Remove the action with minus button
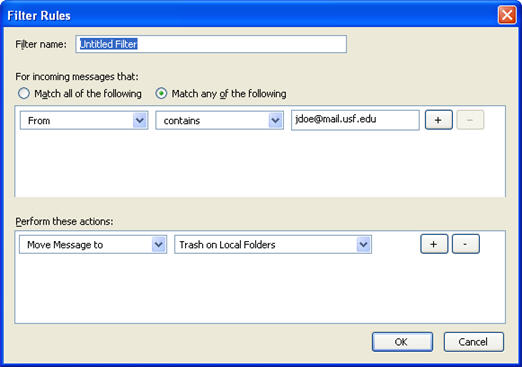The image size is (522, 367). [x=466, y=244]
